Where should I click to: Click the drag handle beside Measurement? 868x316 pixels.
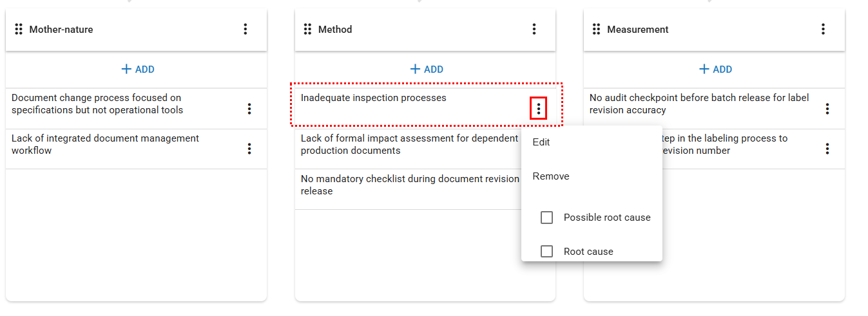pos(597,29)
